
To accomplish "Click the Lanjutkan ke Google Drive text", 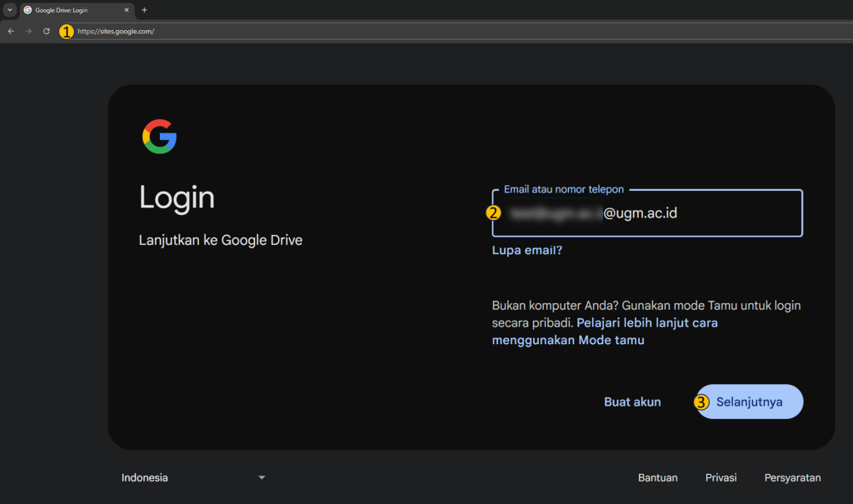I will [x=220, y=240].
